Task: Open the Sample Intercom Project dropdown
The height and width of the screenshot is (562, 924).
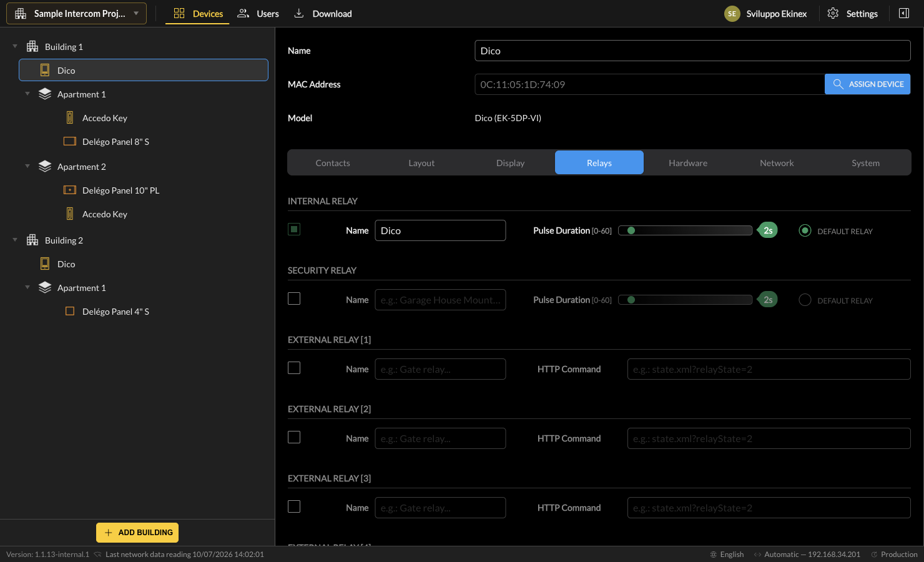Action: coord(77,14)
